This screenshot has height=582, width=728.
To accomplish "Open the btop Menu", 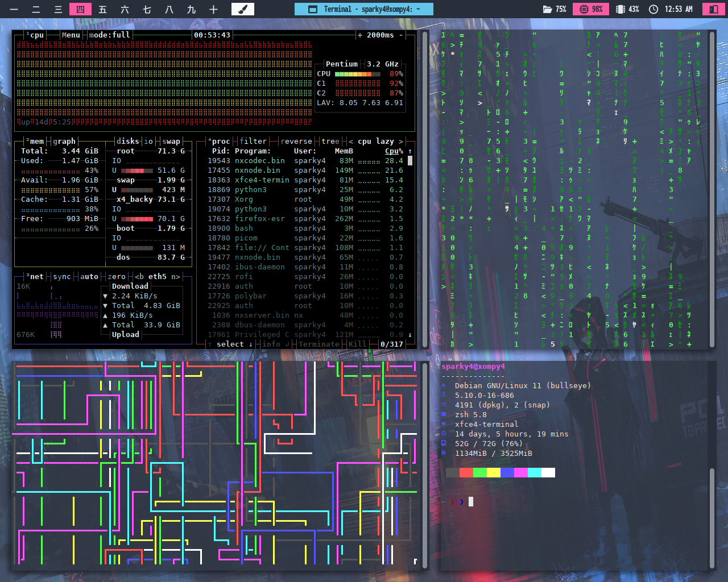I will click(x=71, y=35).
